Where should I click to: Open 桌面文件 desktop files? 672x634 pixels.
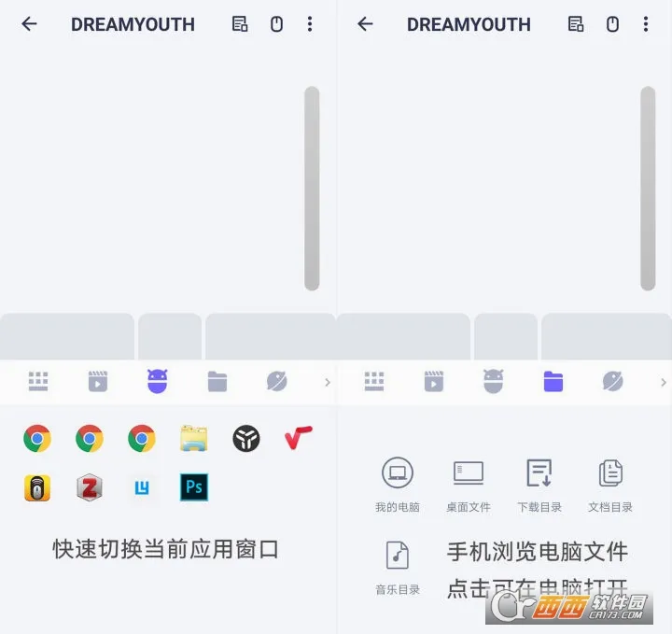tap(468, 485)
